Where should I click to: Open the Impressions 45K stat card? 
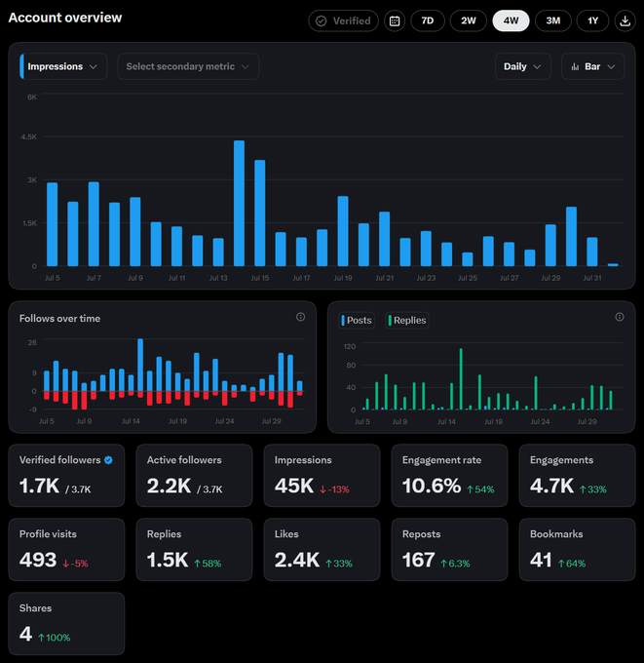coord(322,475)
